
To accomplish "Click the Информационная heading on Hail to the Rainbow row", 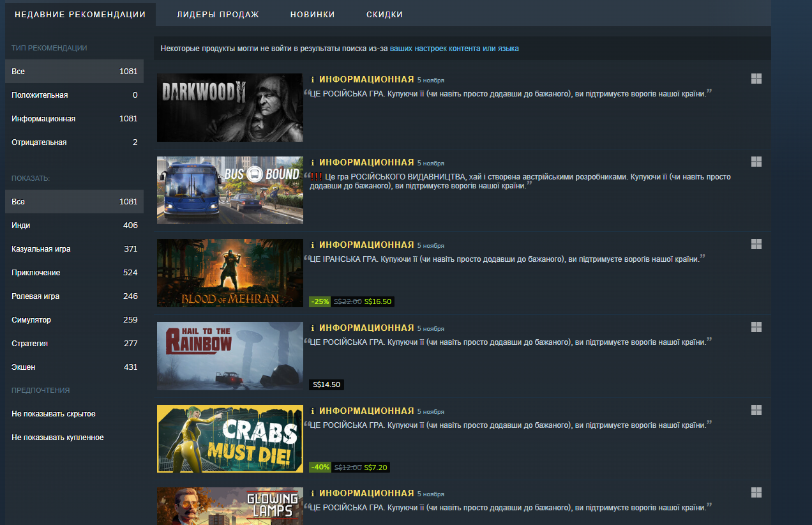I will click(366, 328).
